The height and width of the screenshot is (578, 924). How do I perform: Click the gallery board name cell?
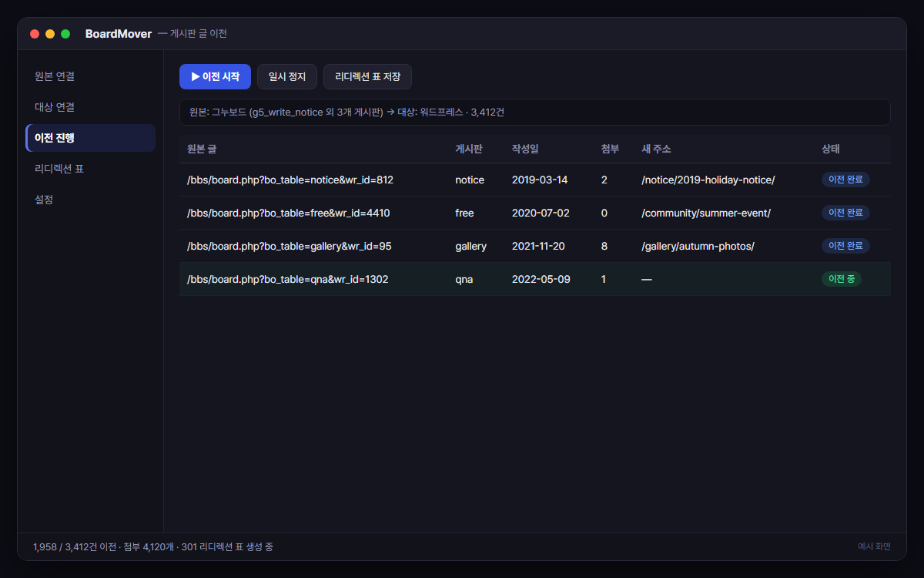[x=470, y=246]
